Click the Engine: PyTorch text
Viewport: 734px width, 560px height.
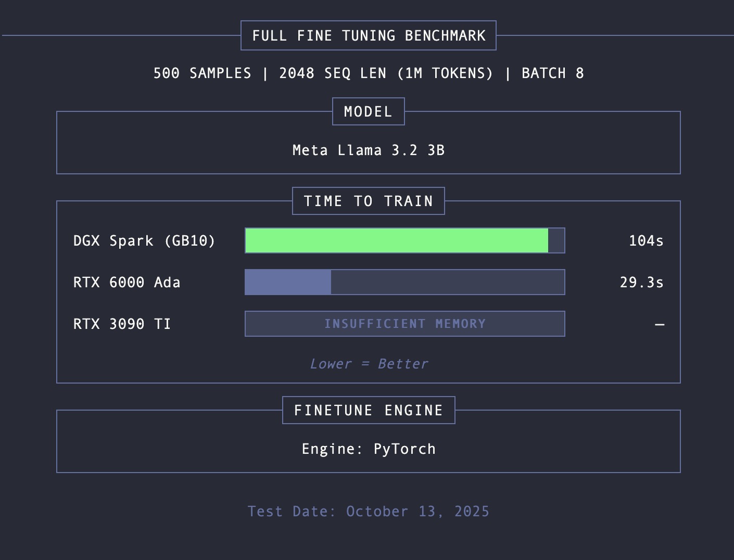(368, 449)
